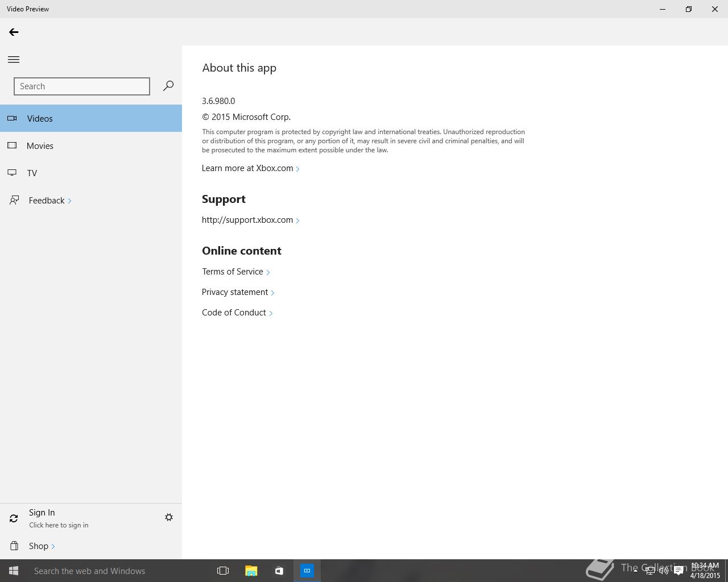
Task: Click the chevron next to Shop
Action: tap(53, 547)
